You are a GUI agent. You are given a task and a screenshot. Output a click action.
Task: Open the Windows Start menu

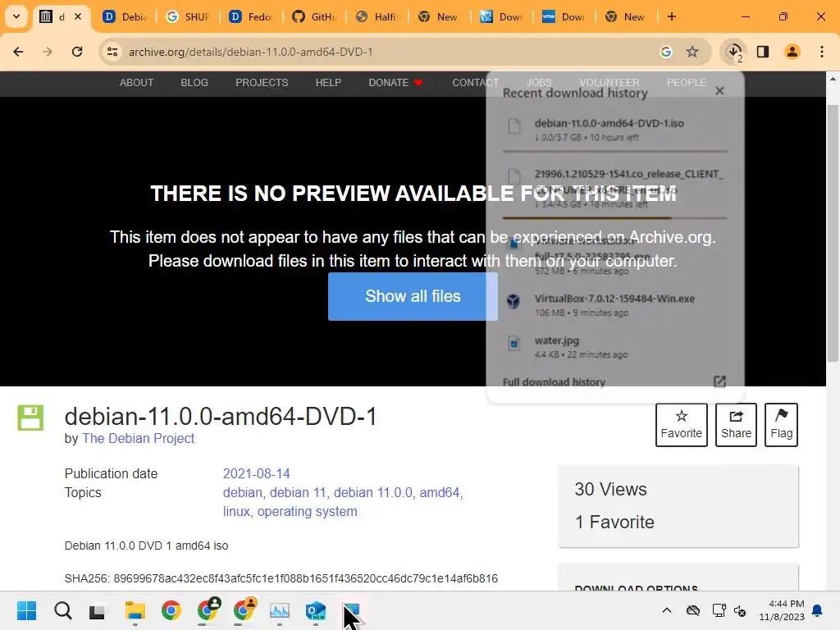26,610
